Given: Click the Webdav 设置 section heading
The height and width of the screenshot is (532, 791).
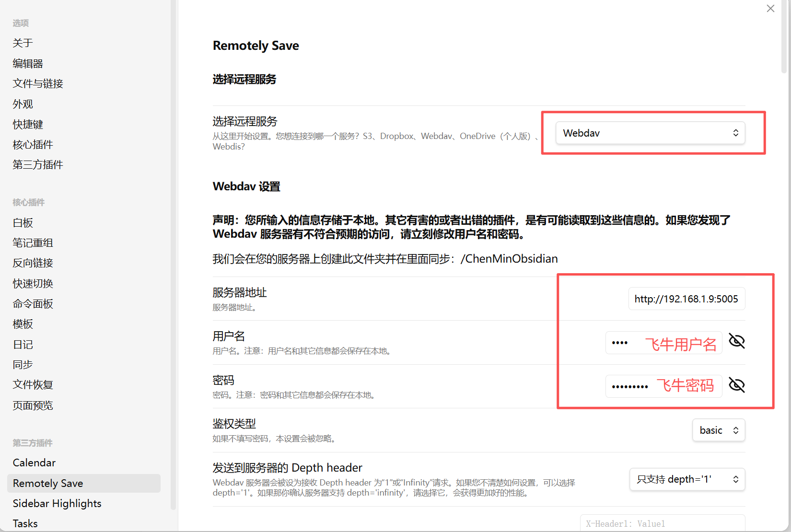Looking at the screenshot, I should (246, 186).
